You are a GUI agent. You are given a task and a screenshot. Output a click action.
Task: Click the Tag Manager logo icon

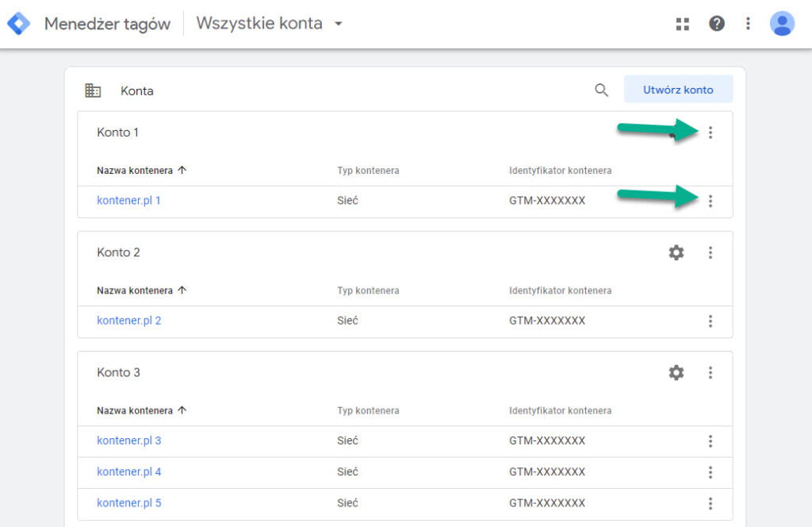click(x=19, y=23)
